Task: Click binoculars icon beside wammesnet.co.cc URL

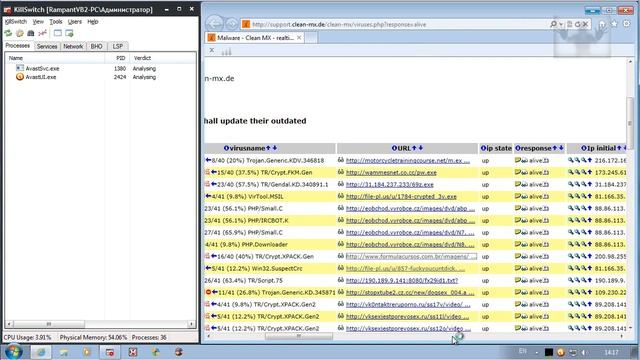Action: point(341,172)
